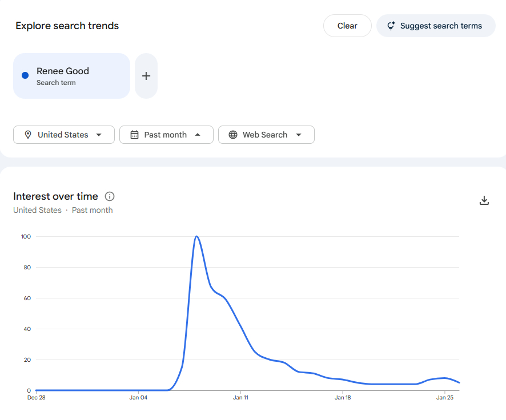Add a comparison term with the plus button
This screenshot has height=420, width=506.
click(146, 76)
